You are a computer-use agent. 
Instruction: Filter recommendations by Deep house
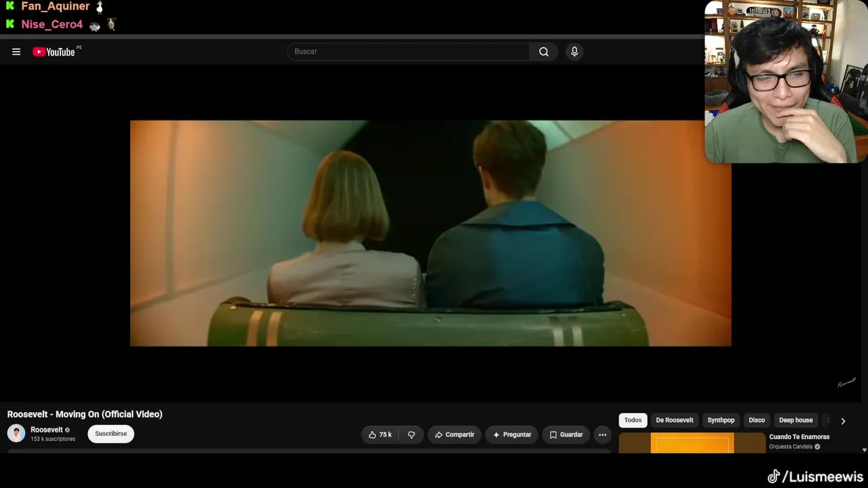[x=795, y=420]
